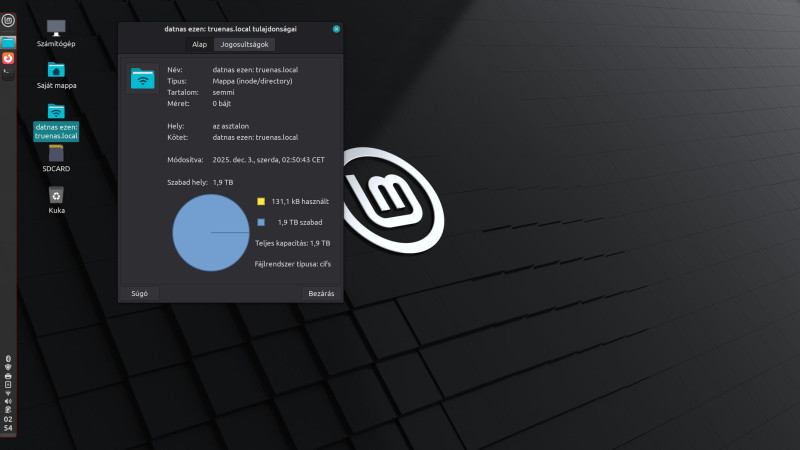This screenshot has width=800, height=450.
Task: Launch the orange update-arrow app in the panel
Action: (x=8, y=58)
